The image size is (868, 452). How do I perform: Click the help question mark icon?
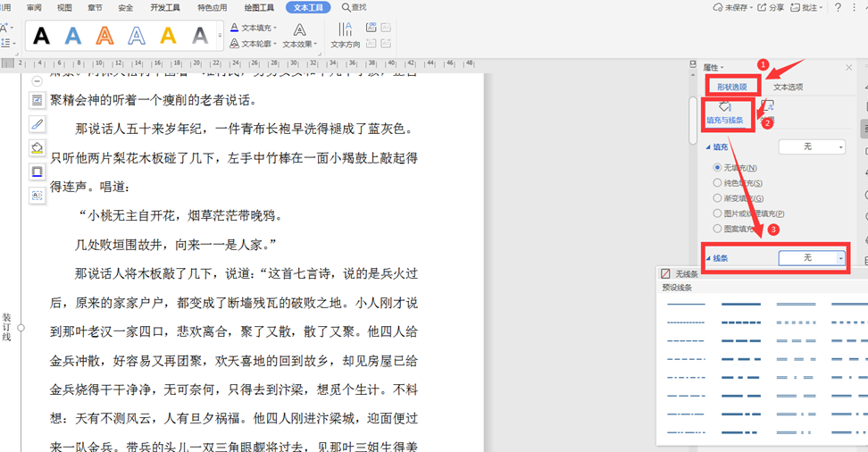(x=838, y=7)
